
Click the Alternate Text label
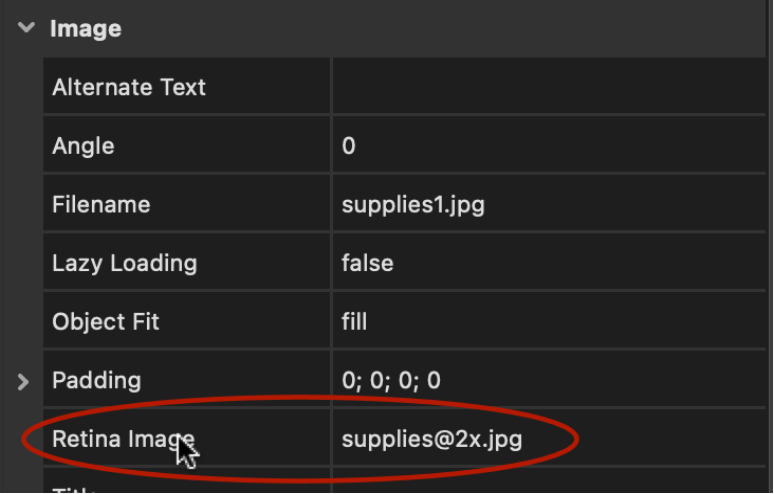tap(129, 87)
